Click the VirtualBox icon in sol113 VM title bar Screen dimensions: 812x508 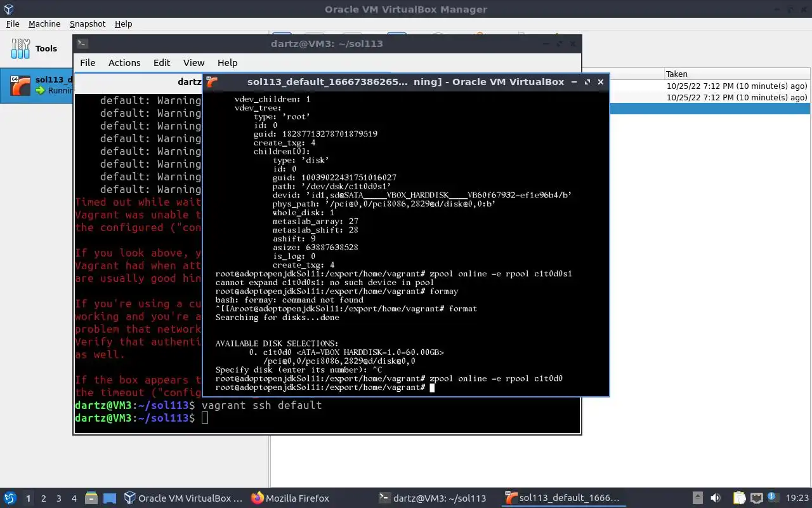click(213, 81)
